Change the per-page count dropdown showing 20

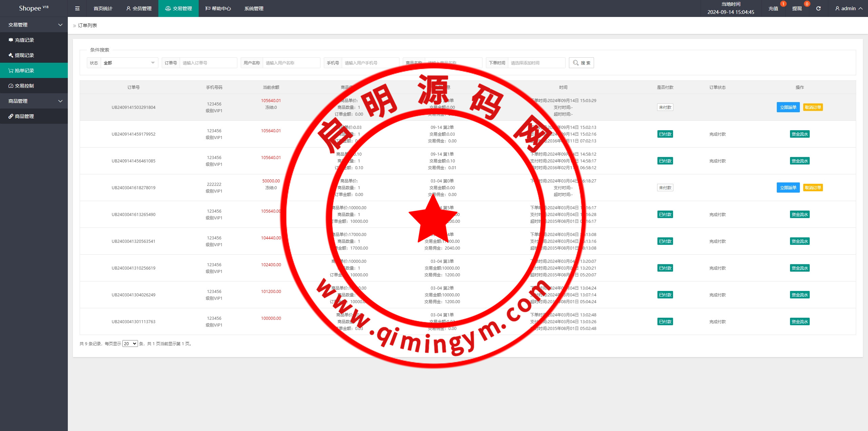[130, 344]
